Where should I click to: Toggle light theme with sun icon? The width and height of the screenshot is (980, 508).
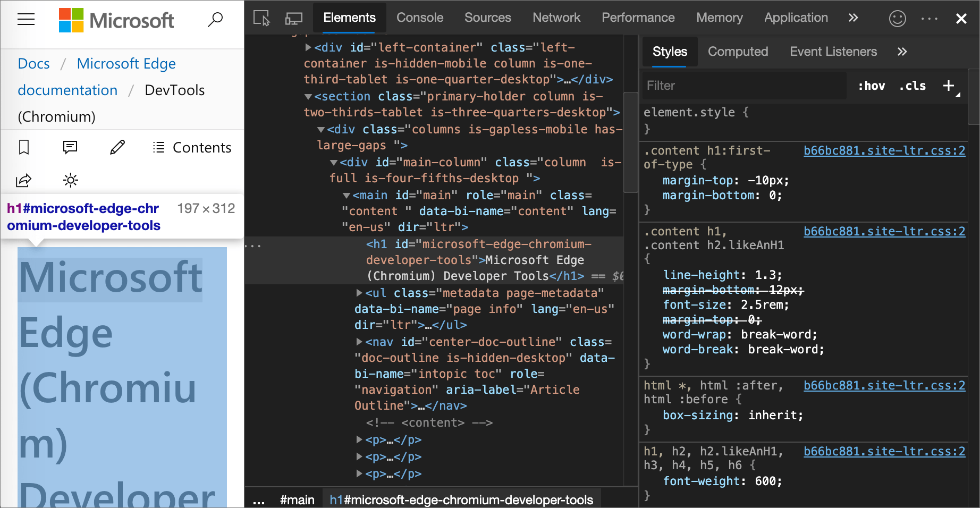coord(70,180)
